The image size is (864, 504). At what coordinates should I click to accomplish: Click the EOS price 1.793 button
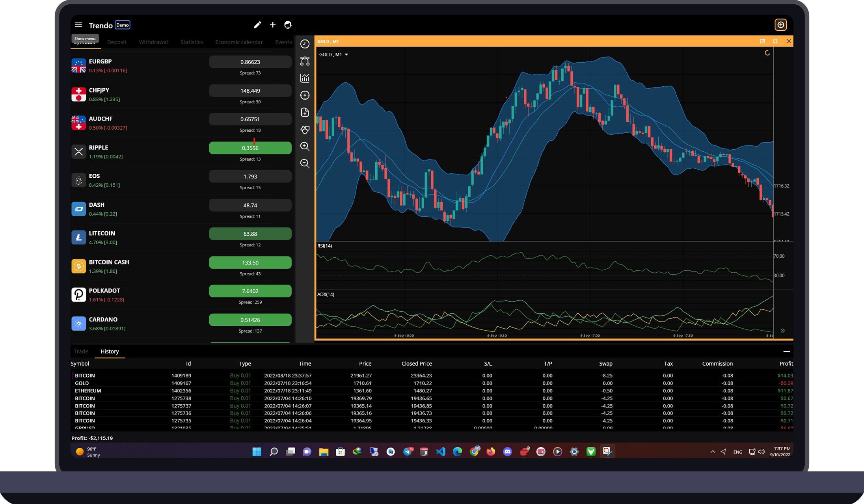coord(250,177)
